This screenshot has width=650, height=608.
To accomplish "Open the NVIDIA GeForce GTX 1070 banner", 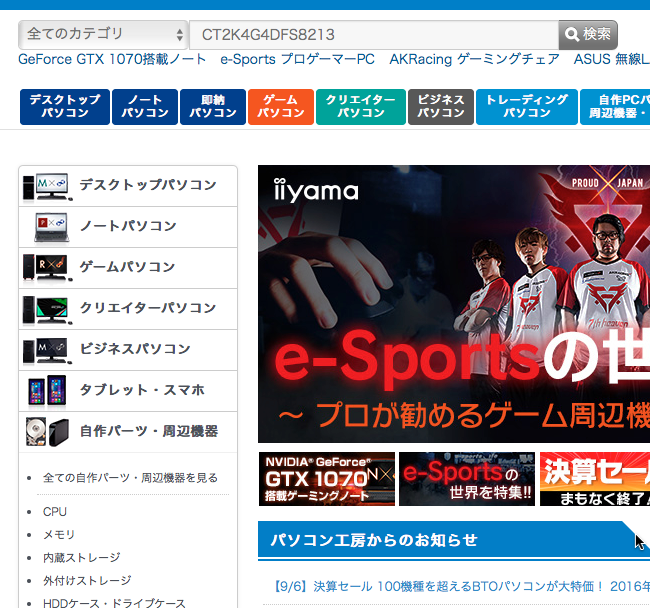I will (x=327, y=479).
